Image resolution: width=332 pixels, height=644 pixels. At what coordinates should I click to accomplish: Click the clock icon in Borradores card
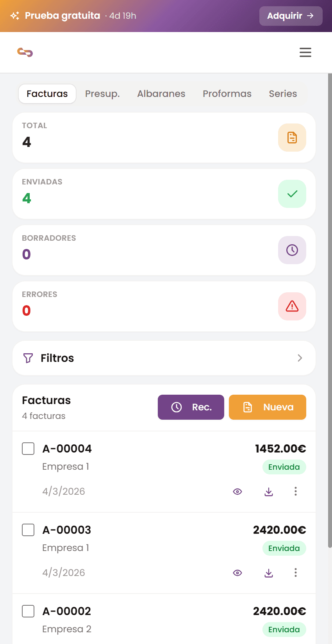pyautogui.click(x=292, y=250)
